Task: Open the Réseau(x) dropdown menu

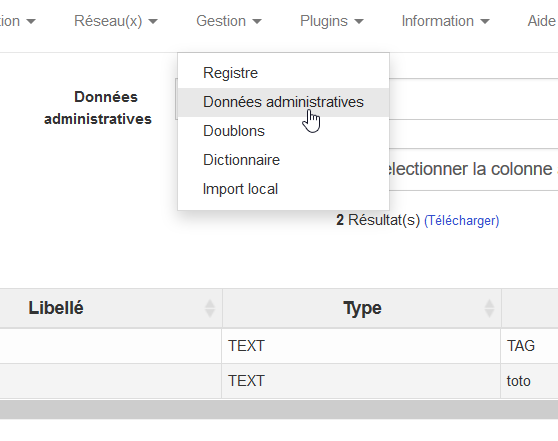Action: (115, 21)
